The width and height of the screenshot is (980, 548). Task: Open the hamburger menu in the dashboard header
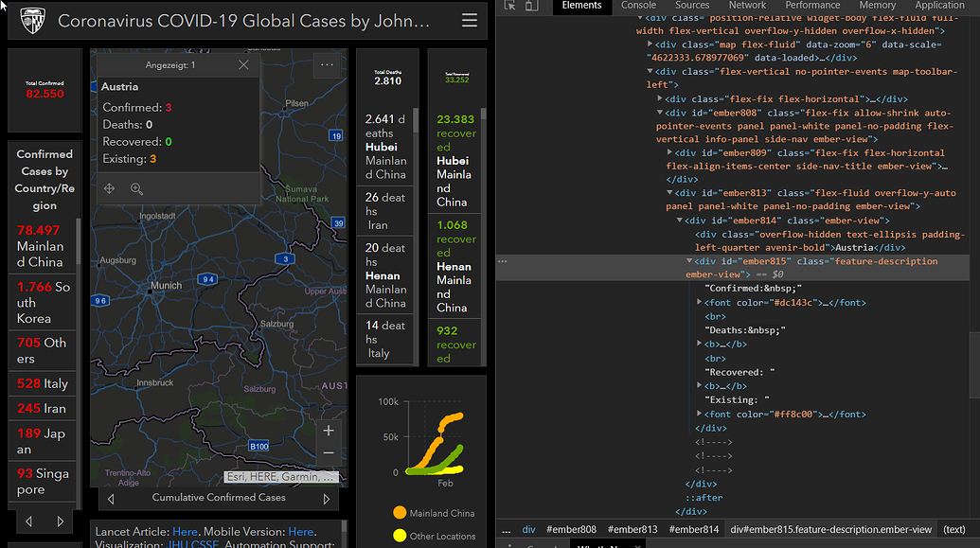(x=470, y=21)
